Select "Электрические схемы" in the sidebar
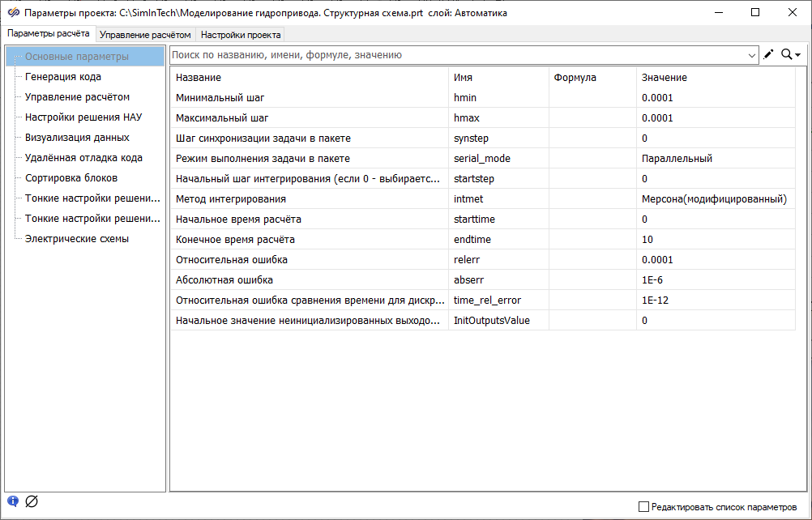Screen dimensions: 812x520 pos(77,239)
